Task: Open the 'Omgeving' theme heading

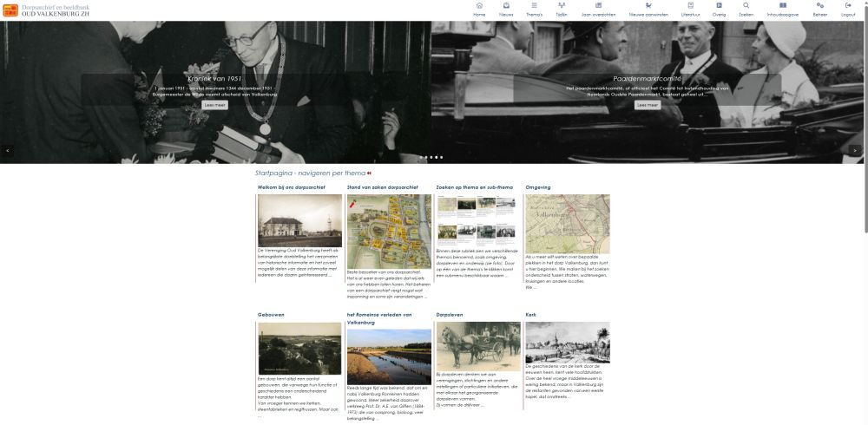Action: tap(538, 187)
